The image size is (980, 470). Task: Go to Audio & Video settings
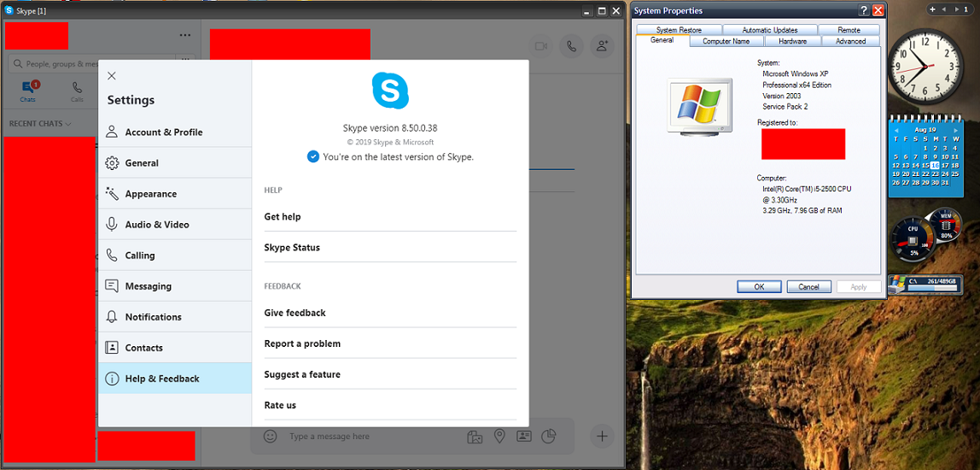coord(175,225)
